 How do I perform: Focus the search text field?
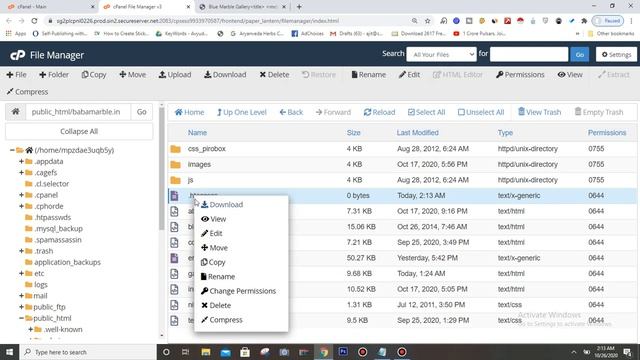pyautogui.click(x=529, y=54)
